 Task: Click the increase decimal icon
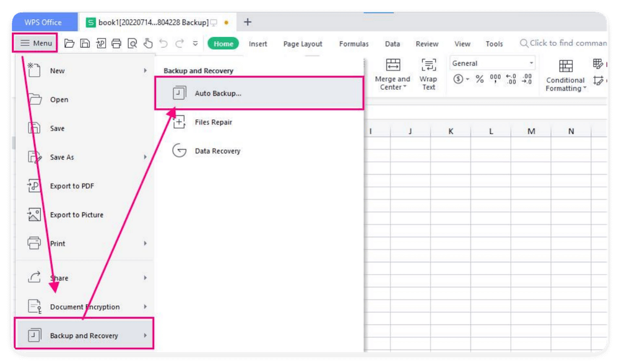pyautogui.click(x=510, y=79)
